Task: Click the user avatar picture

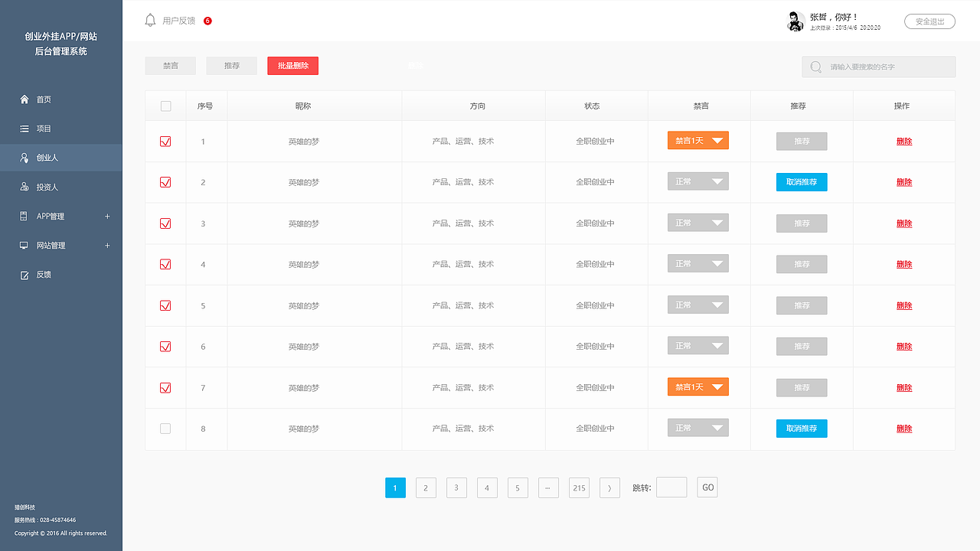Action: pyautogui.click(x=795, y=21)
